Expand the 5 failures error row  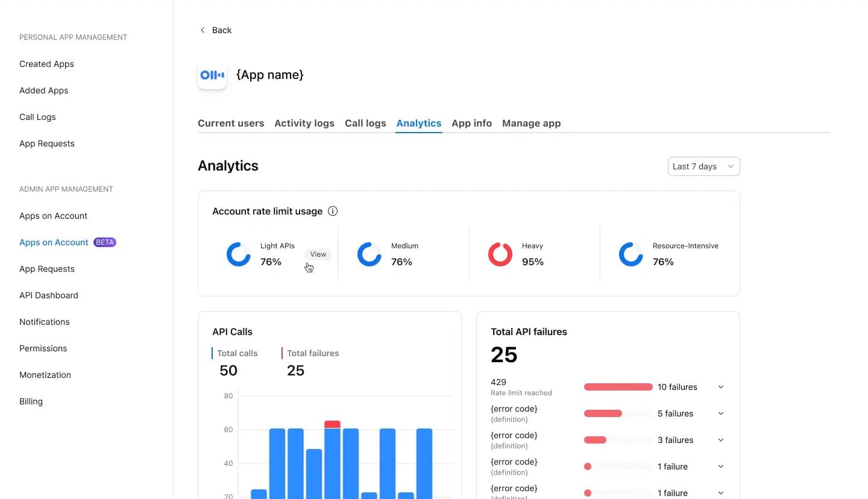pos(721,413)
